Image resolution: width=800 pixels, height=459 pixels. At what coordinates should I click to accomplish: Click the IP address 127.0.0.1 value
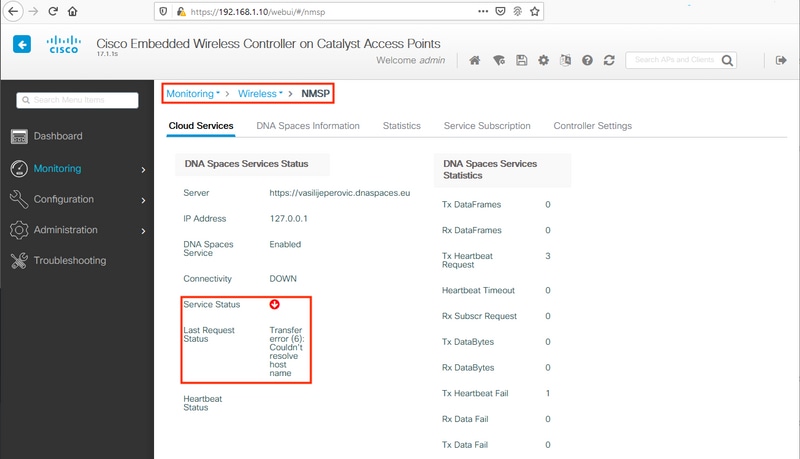(x=289, y=218)
